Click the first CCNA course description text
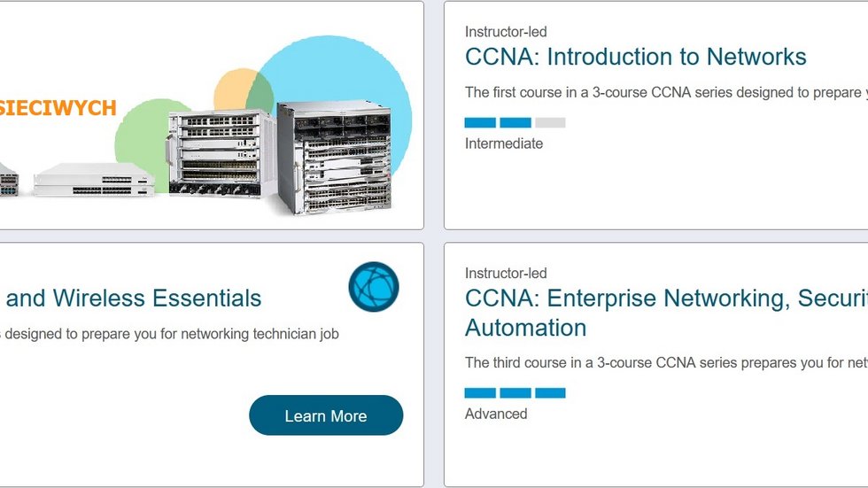This screenshot has width=868, height=488. click(x=665, y=92)
